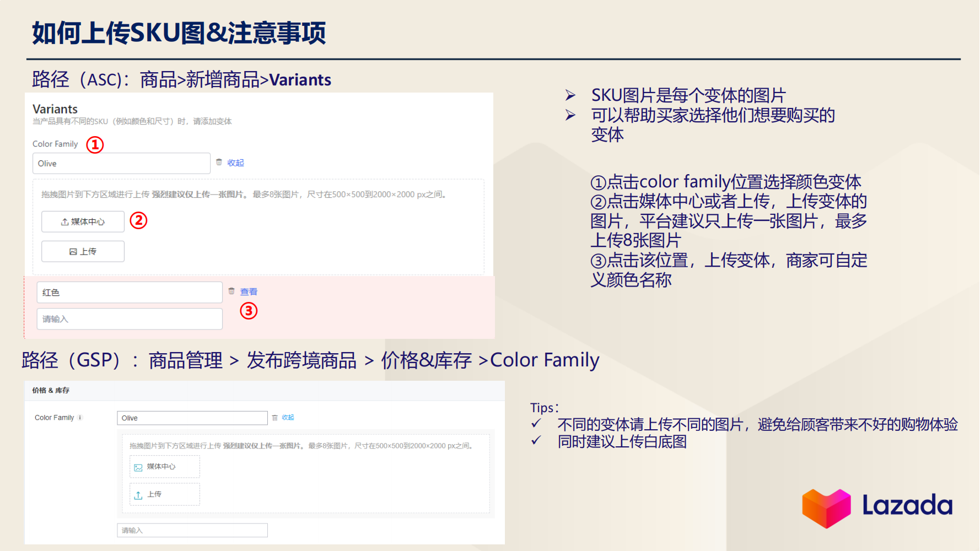Viewport: 980px width, 551px height.
Task: Open 媒体中心 picker in the GSP uploader
Action: click(164, 466)
